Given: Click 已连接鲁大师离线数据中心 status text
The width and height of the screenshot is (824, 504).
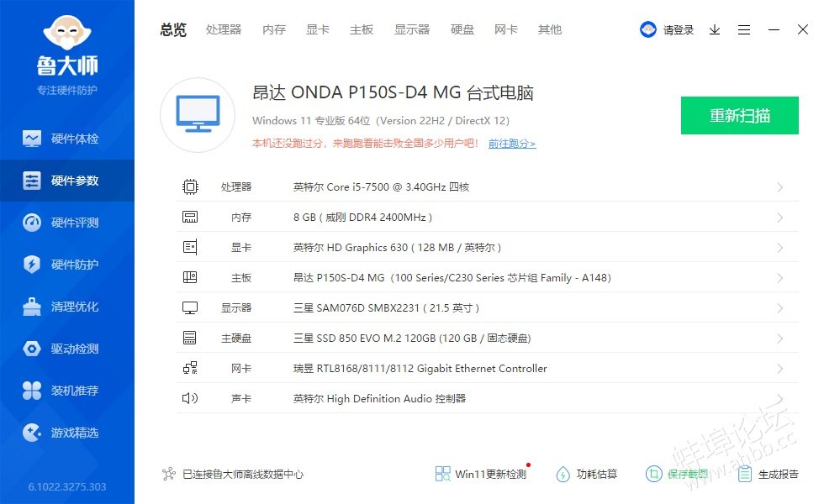Looking at the screenshot, I should click(243, 474).
